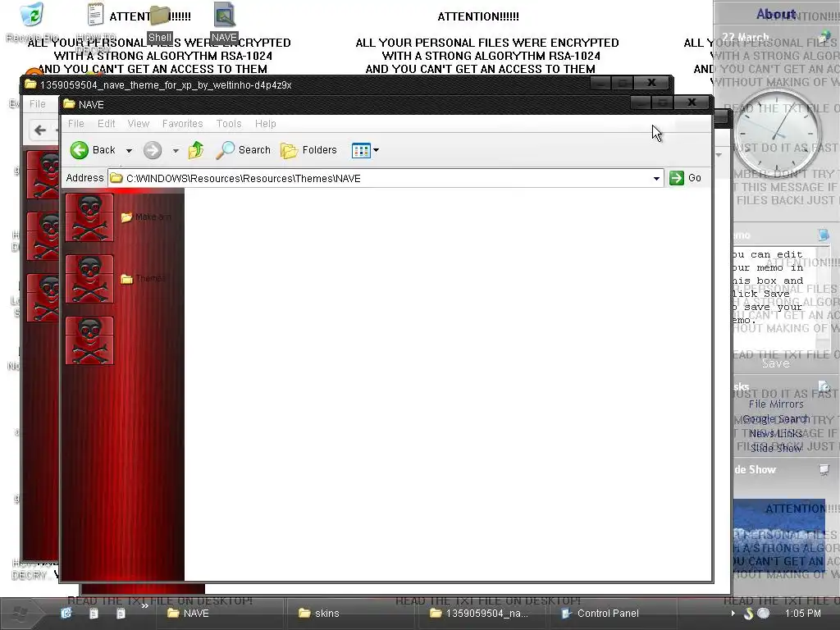Click the memo panel header icon
The image size is (840, 630).
pyautogui.click(x=824, y=235)
